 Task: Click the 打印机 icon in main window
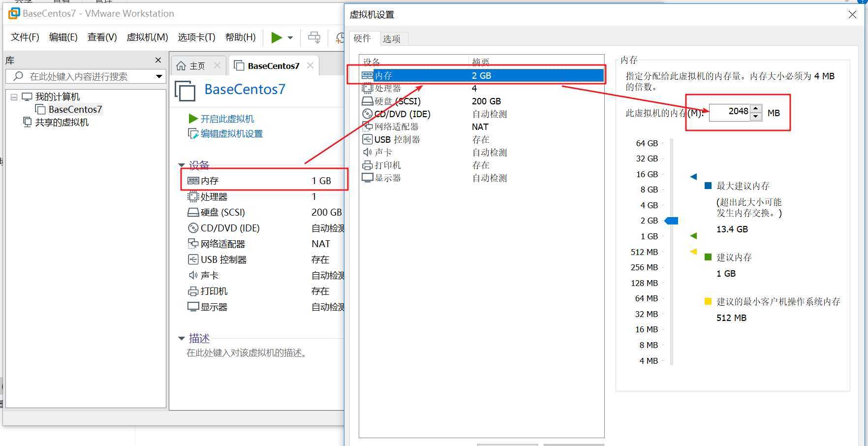tap(193, 291)
